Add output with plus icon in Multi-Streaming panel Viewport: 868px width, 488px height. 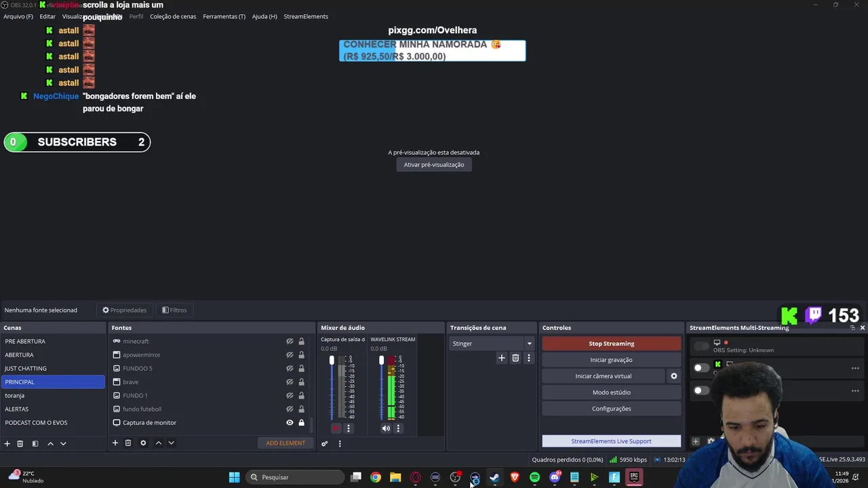(x=695, y=441)
